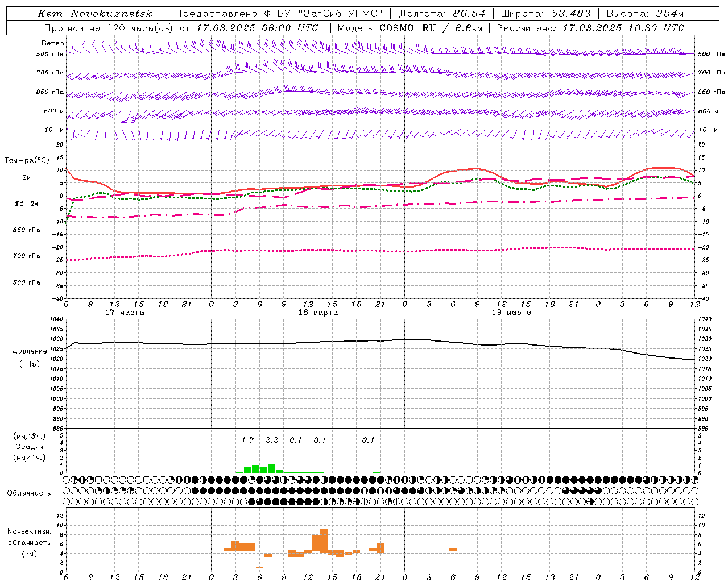Click the Долгота: 86.54 longitude value
The height and width of the screenshot is (582, 728).
442,14
